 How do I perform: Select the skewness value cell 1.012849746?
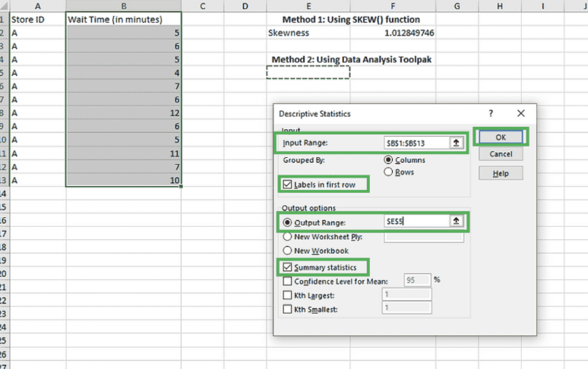pos(409,33)
